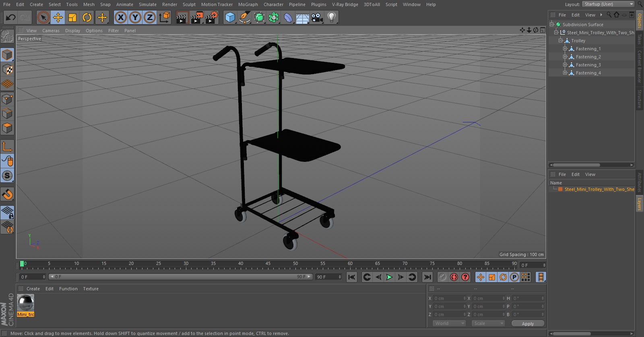Collapse the Trolley object hierarchy
This screenshot has height=337, width=644.
click(x=560, y=40)
